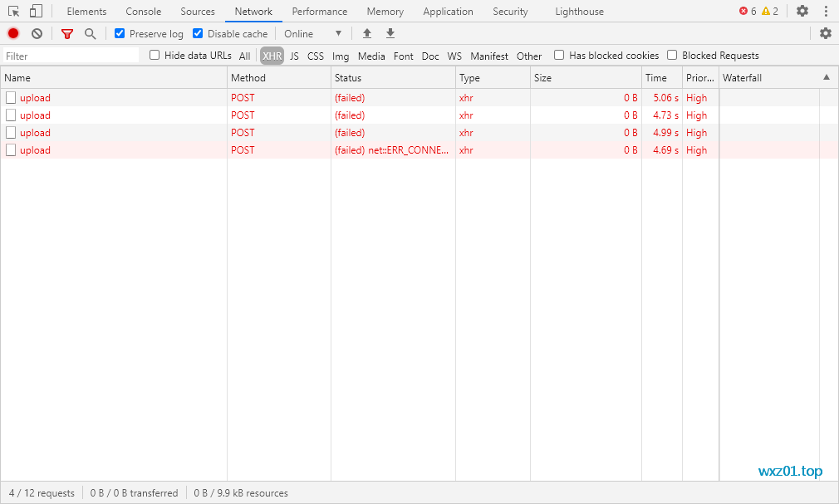This screenshot has width=839, height=504.
Task: Click the 4 / 12 requests status text
Action: (x=42, y=492)
